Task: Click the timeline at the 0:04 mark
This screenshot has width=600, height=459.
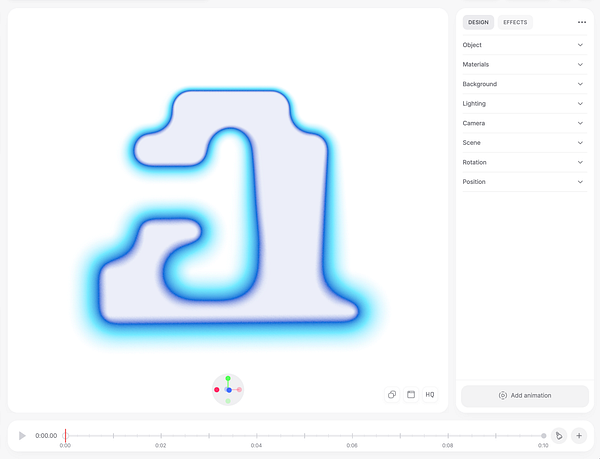Action: click(256, 436)
